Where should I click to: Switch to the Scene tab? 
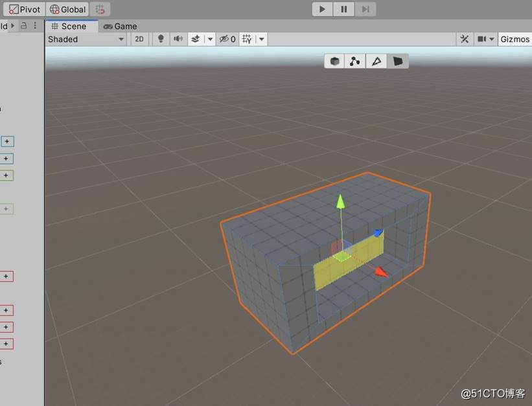(x=71, y=26)
